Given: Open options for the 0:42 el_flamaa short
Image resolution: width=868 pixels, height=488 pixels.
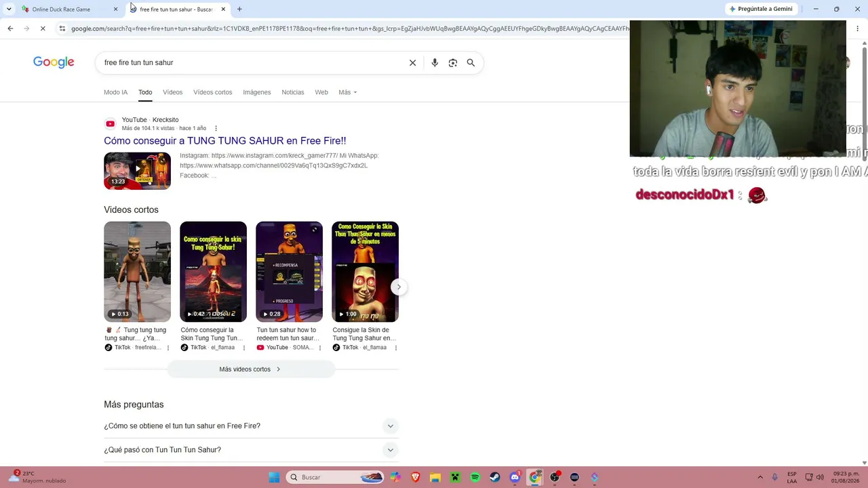Looking at the screenshot, I should [244, 348].
